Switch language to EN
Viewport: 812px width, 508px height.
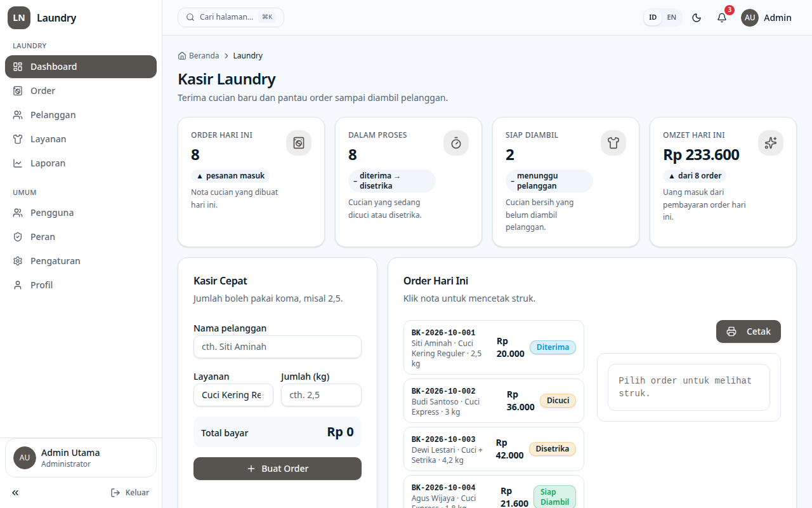pos(671,18)
